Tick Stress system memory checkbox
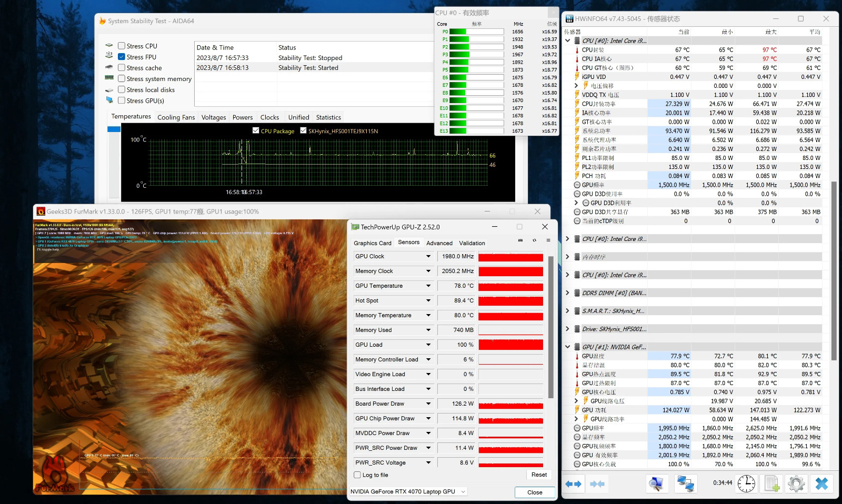 coord(122,78)
